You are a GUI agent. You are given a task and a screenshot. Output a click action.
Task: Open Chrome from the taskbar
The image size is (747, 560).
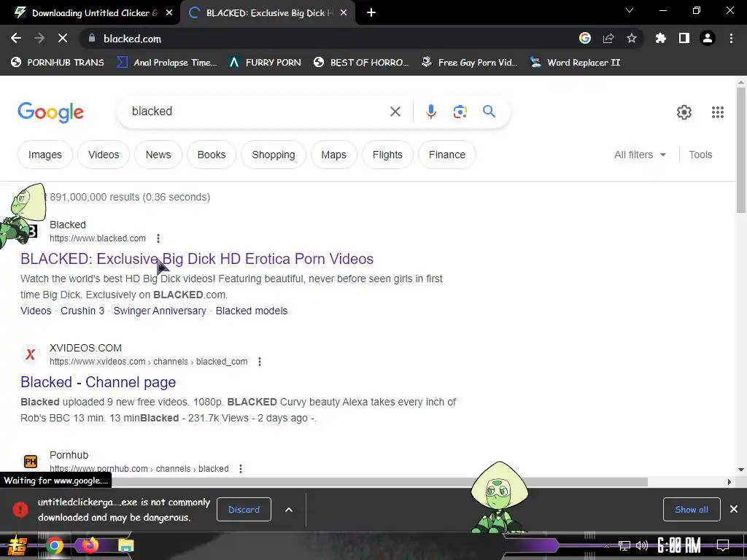[54, 545]
